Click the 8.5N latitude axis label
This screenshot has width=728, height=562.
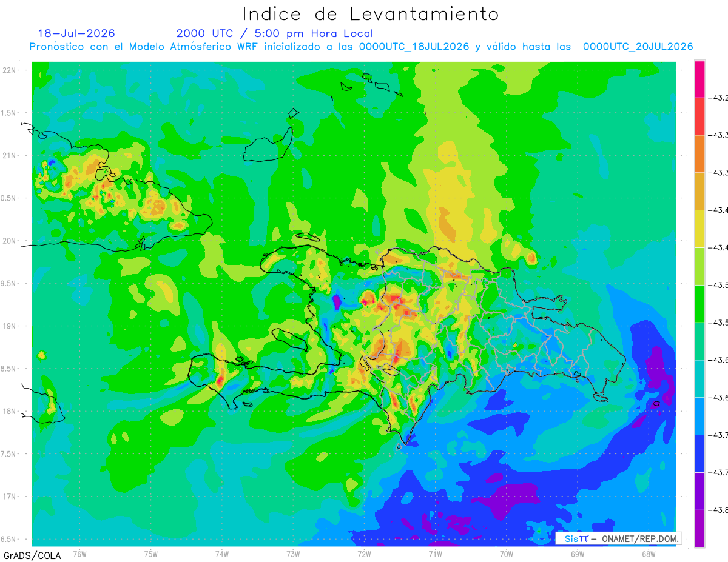click(x=9, y=369)
